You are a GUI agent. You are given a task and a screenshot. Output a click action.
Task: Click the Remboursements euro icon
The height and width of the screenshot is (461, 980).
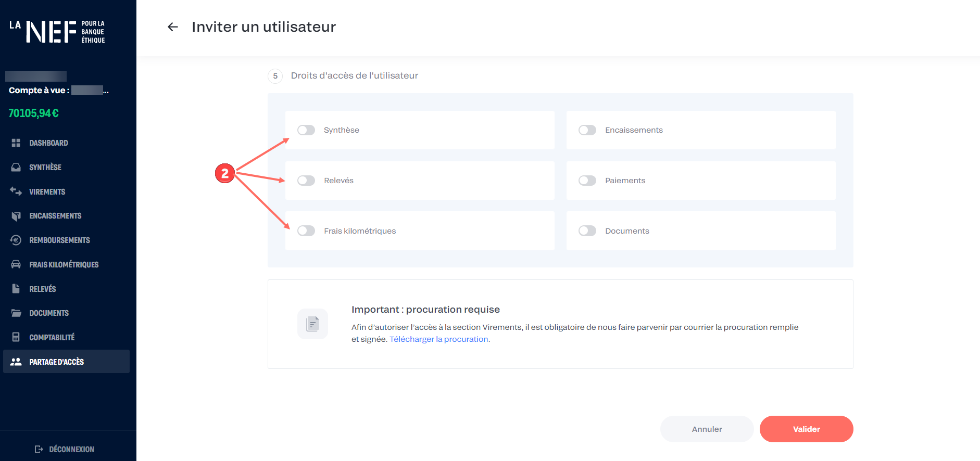pos(16,240)
